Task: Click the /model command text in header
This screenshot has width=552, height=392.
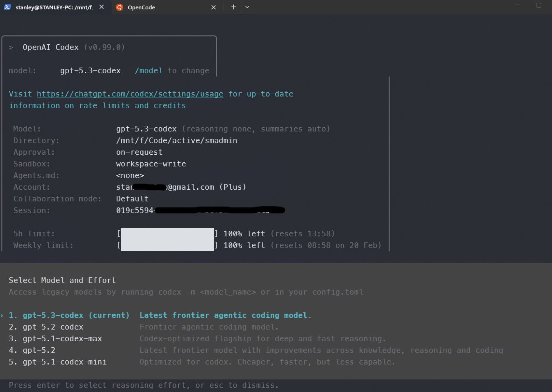Action: coord(148,71)
